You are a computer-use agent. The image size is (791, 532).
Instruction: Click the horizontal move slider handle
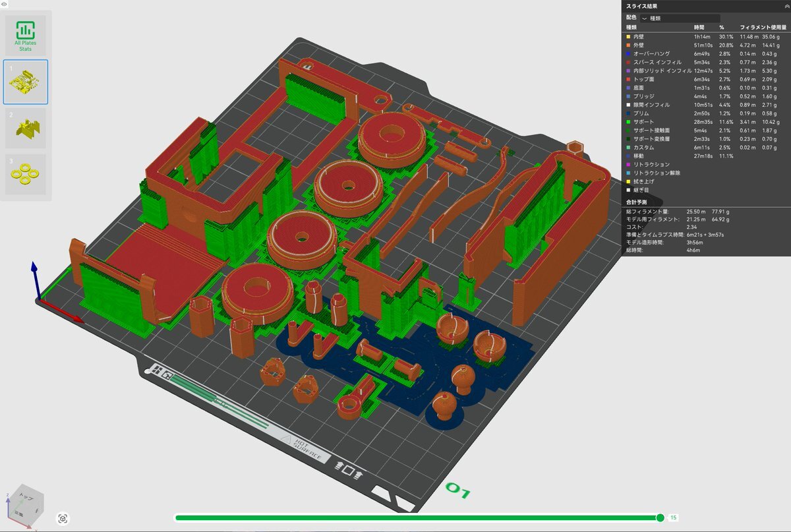660,518
